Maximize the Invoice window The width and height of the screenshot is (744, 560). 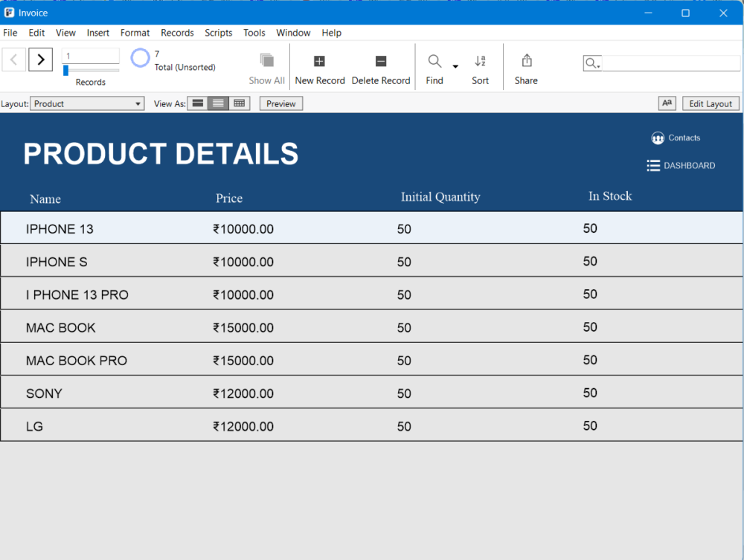(x=686, y=13)
